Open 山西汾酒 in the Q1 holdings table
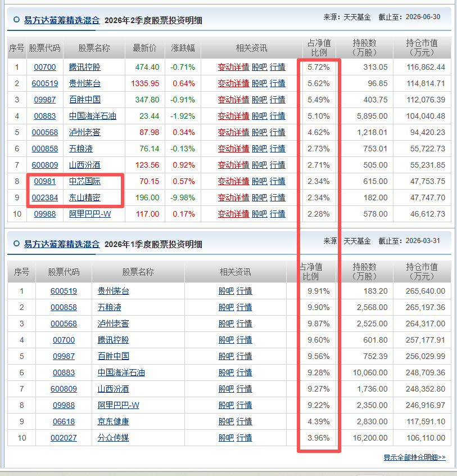Image resolution: width=457 pixels, height=476 pixels. tap(113, 389)
